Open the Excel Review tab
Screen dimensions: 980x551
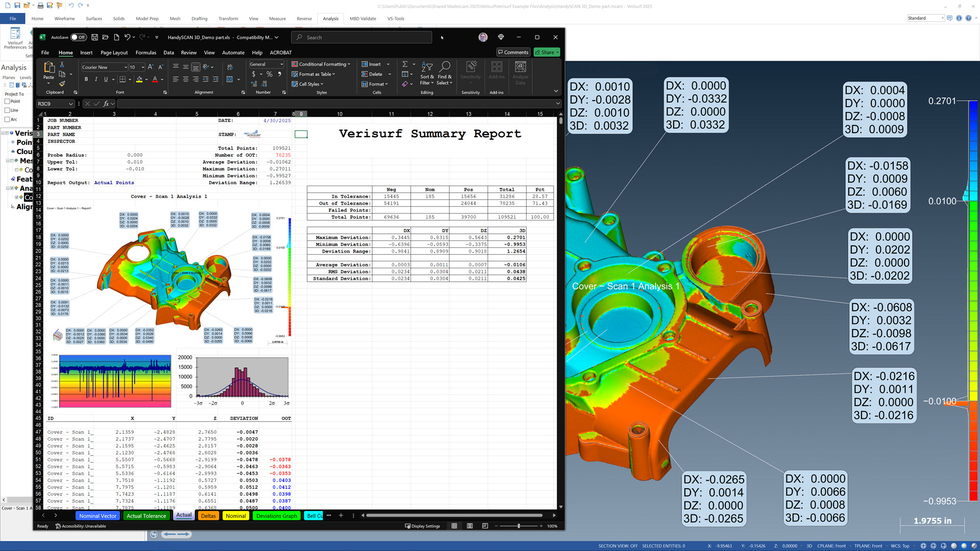189,53
